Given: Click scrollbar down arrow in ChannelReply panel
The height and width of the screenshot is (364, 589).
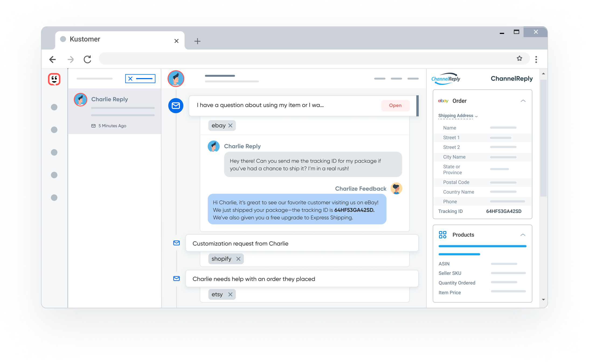Looking at the screenshot, I should (x=543, y=299).
